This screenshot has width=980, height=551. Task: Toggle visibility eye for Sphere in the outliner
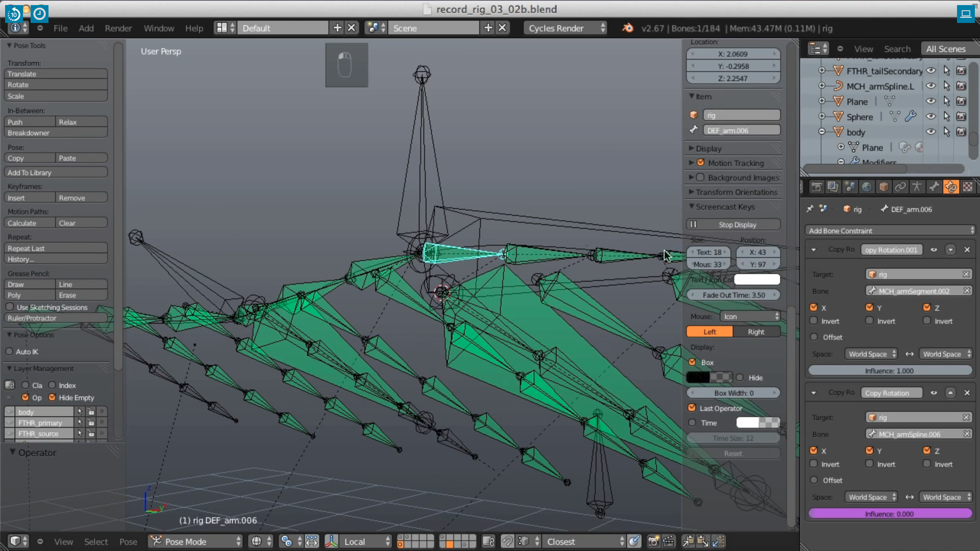(x=931, y=117)
